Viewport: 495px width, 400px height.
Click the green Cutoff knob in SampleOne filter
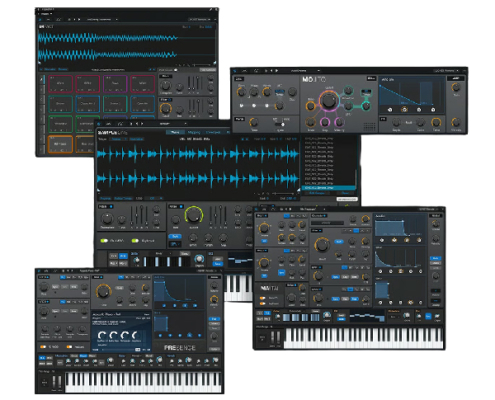click(194, 215)
